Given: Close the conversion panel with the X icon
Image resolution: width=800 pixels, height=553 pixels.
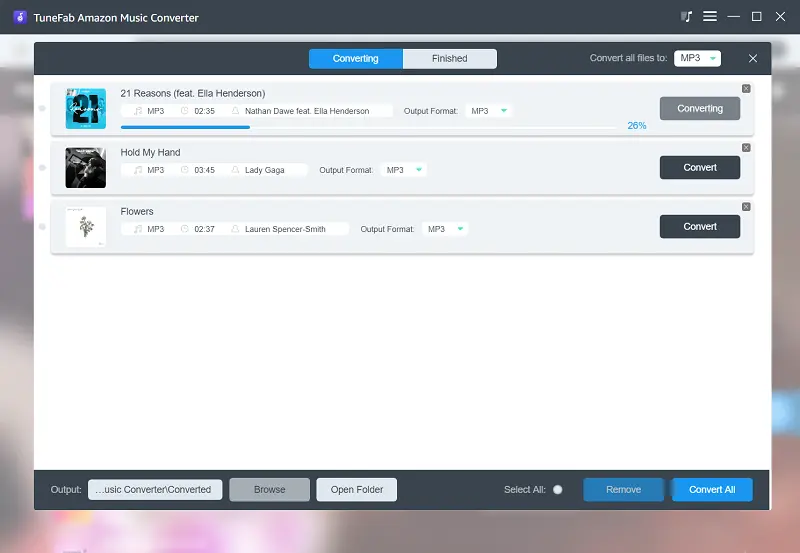Looking at the screenshot, I should pyautogui.click(x=753, y=58).
